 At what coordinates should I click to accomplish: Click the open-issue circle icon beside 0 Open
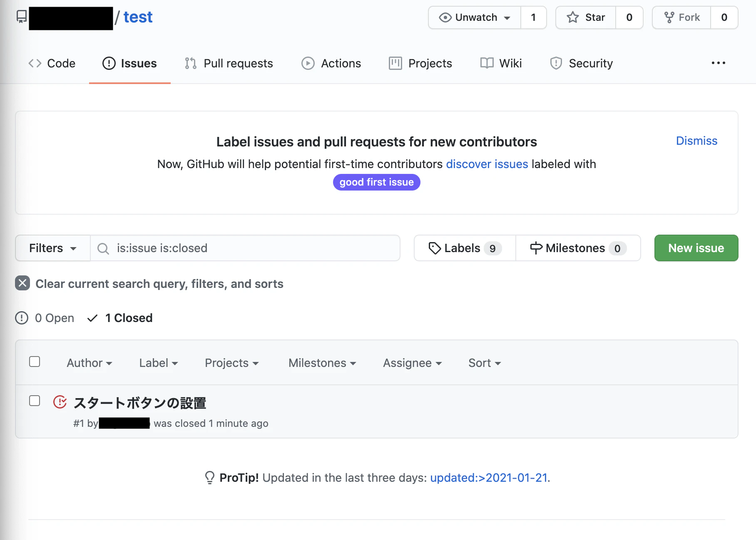click(22, 318)
